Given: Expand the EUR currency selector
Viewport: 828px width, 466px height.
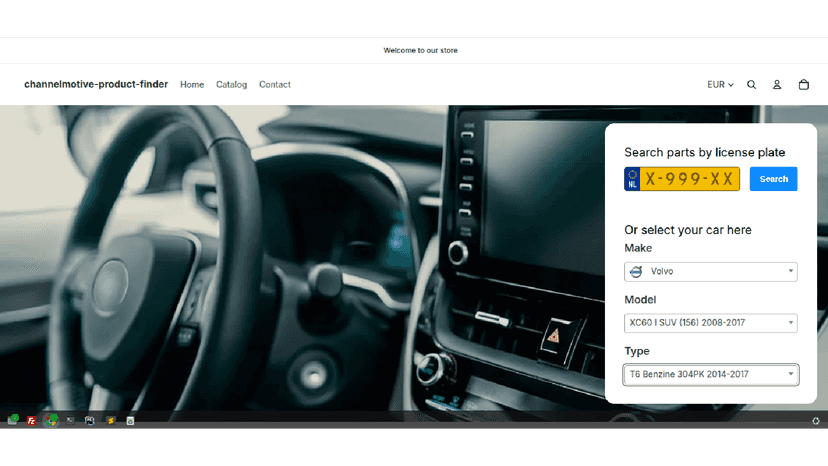Looking at the screenshot, I should pos(720,85).
